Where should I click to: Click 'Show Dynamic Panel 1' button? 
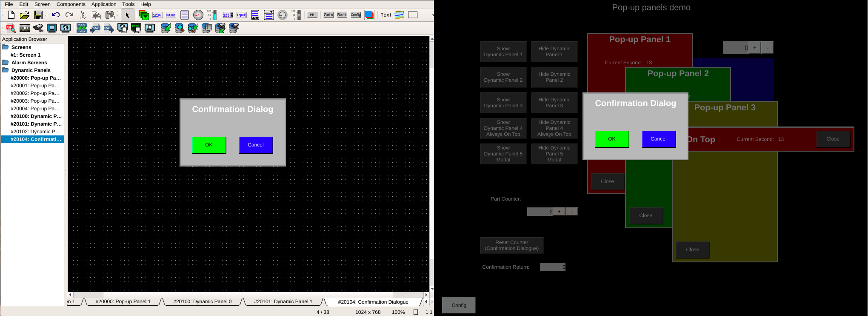coord(503,52)
